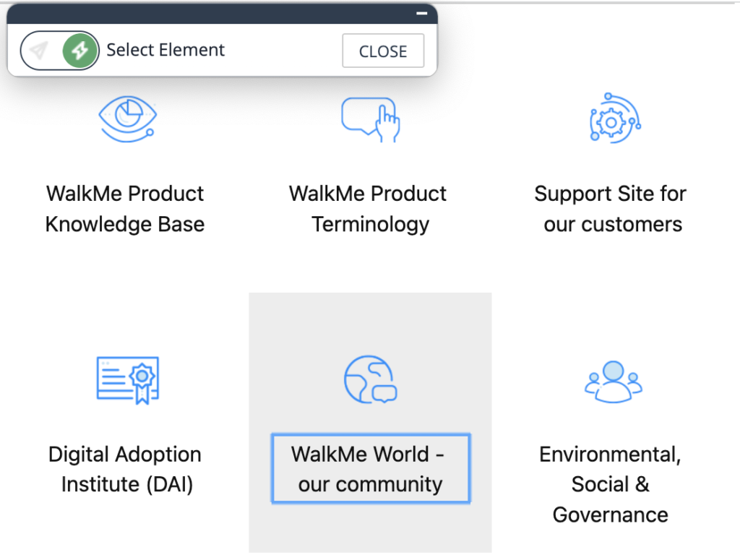Click the highlighted WalkMe World label box

(370, 468)
